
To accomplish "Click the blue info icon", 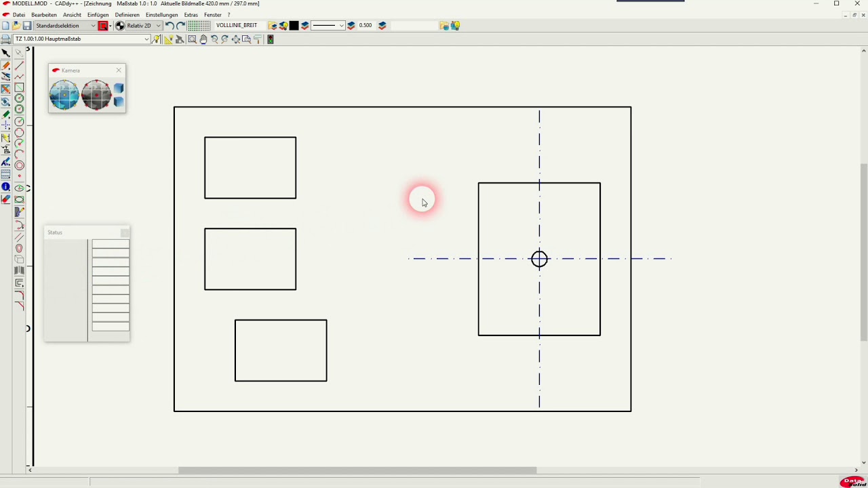I will click(5, 186).
